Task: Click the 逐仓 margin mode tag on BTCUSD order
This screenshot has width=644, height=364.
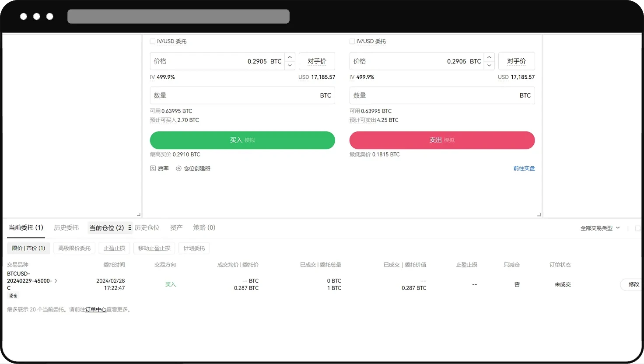Action: [13, 296]
